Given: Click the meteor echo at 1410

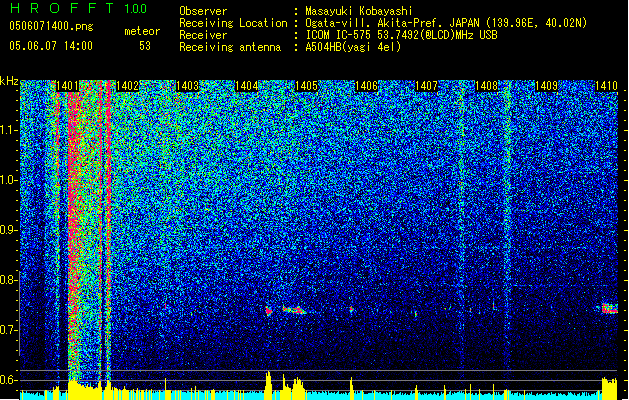Looking at the screenshot, I should (x=610, y=309).
